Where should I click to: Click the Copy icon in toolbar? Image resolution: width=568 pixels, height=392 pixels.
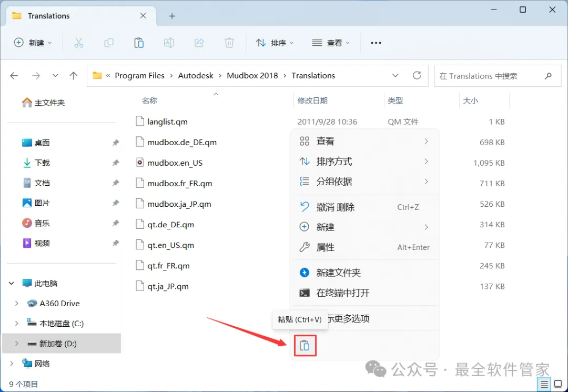click(109, 43)
